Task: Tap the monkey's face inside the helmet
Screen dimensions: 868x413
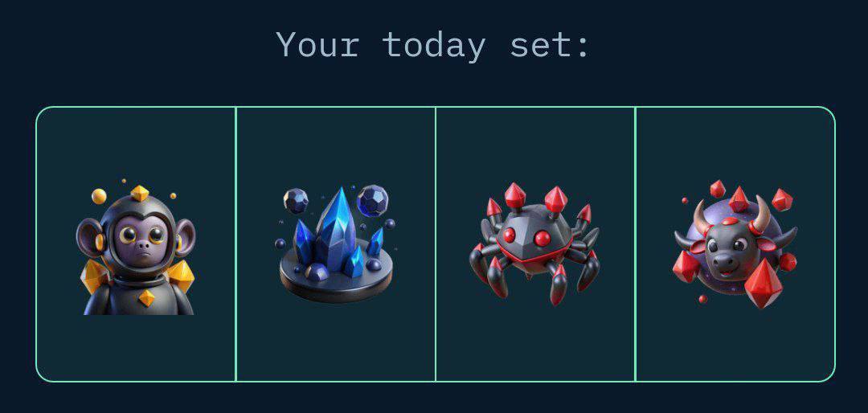Action: (x=141, y=239)
